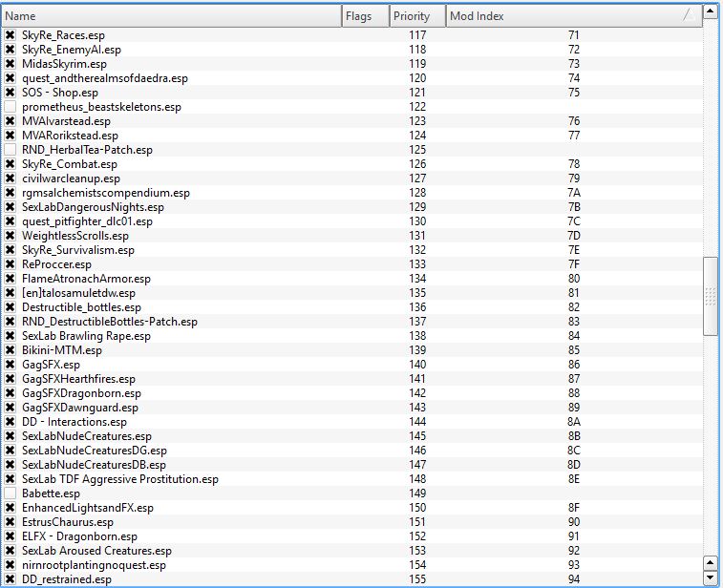The image size is (723, 588).
Task: Click the Flags column header
Action: (x=366, y=15)
